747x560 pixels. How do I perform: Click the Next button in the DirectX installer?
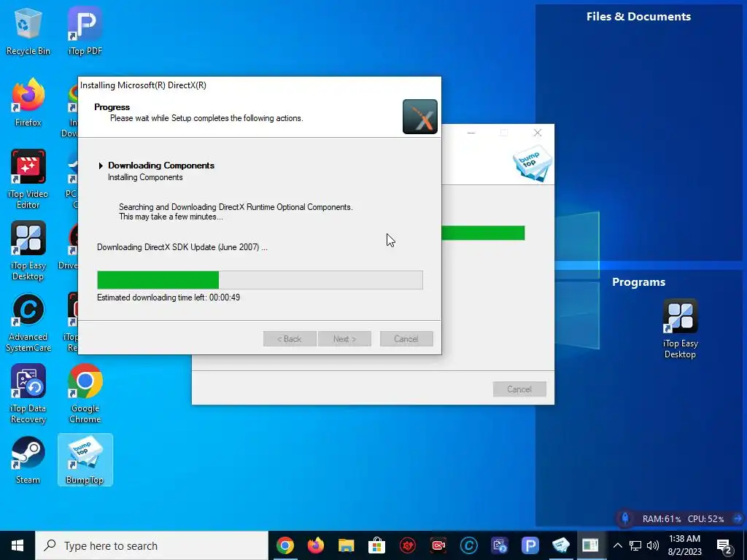point(344,338)
